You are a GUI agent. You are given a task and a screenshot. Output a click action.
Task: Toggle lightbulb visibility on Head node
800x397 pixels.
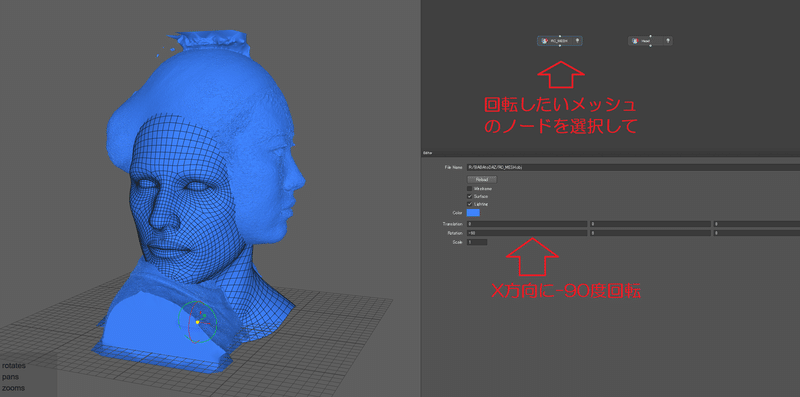click(x=667, y=41)
